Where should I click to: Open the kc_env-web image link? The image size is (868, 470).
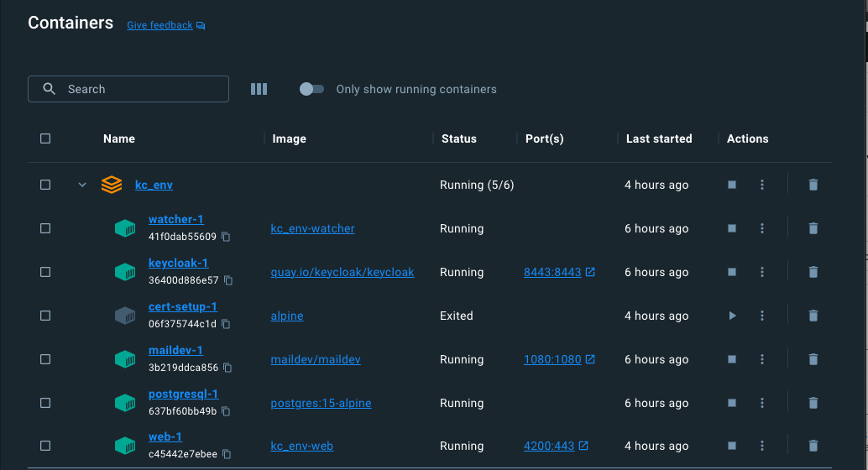click(x=301, y=446)
